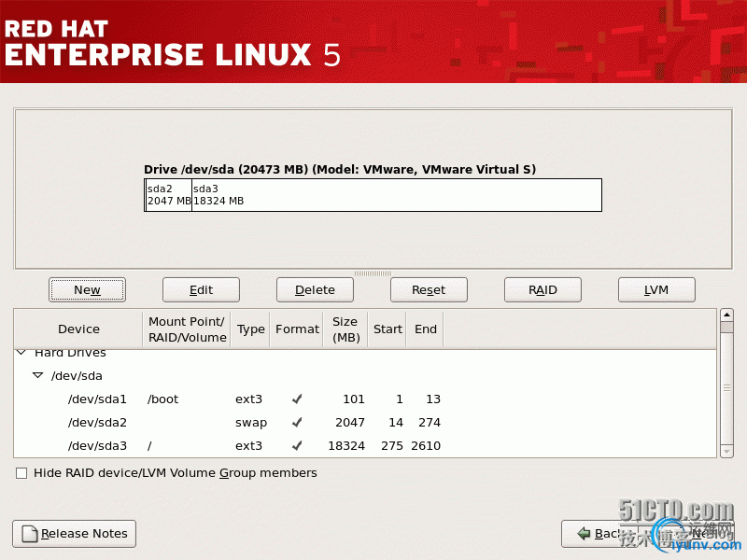Viewport: 747px width, 560px height.
Task: Create a RAID device
Action: pos(543,290)
